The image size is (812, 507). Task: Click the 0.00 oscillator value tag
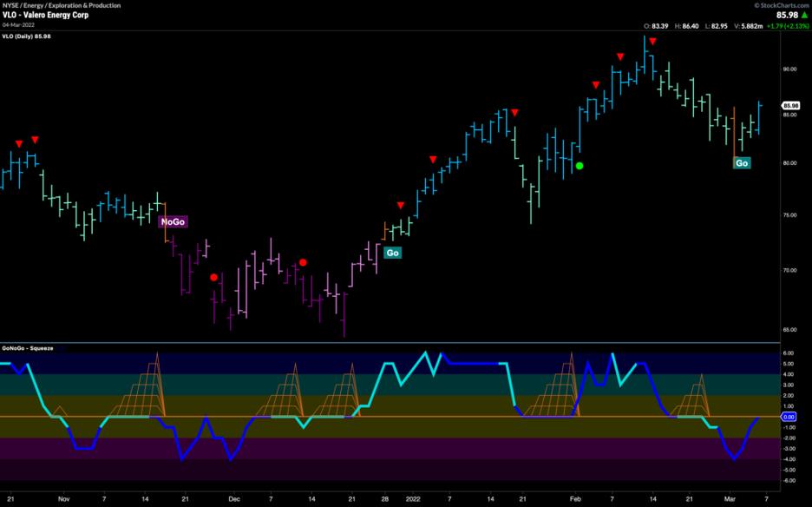coord(789,417)
